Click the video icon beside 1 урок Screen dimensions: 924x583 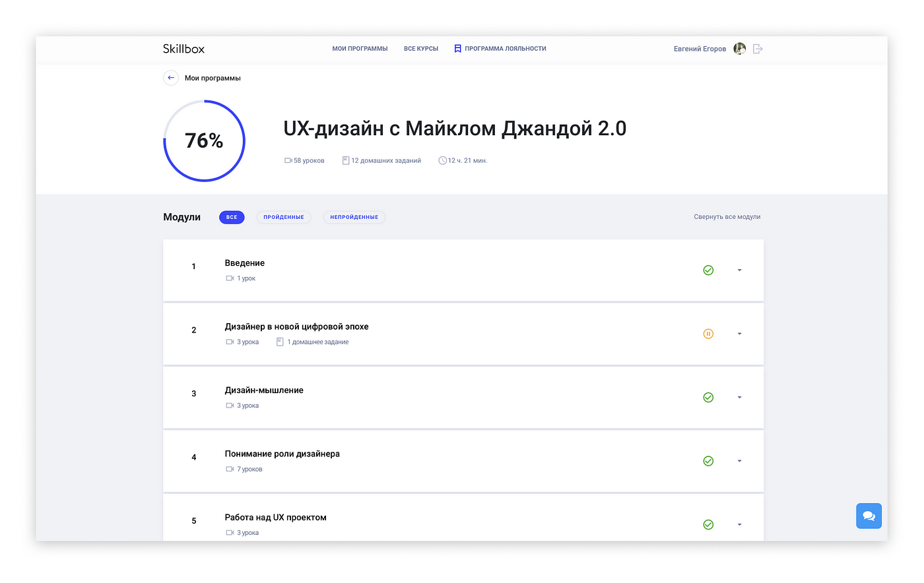point(230,278)
